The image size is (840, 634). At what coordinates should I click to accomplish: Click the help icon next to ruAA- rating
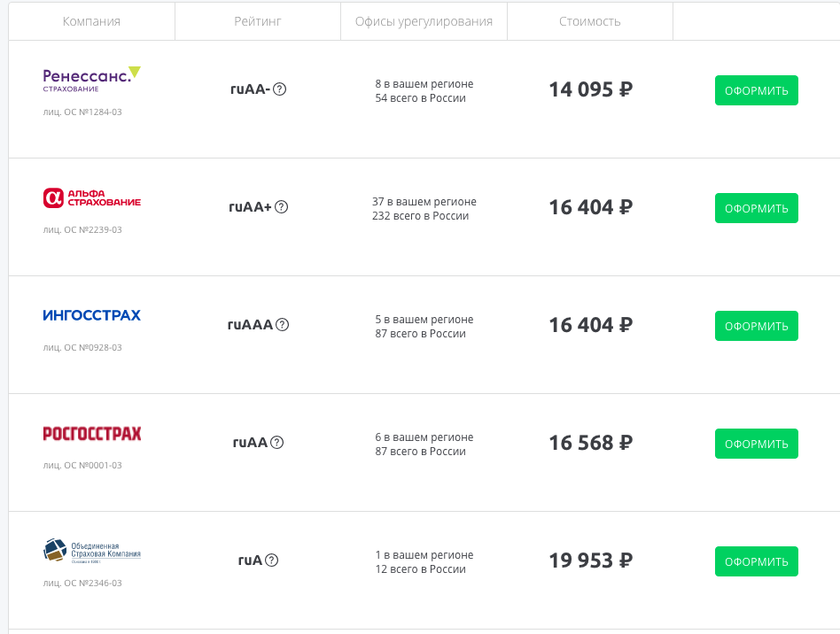click(x=280, y=89)
